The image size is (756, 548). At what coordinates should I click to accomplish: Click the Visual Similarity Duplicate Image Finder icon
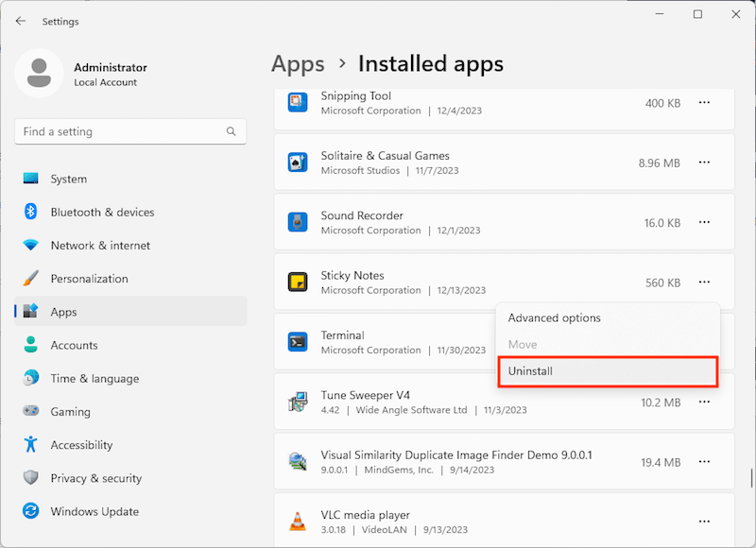click(298, 462)
